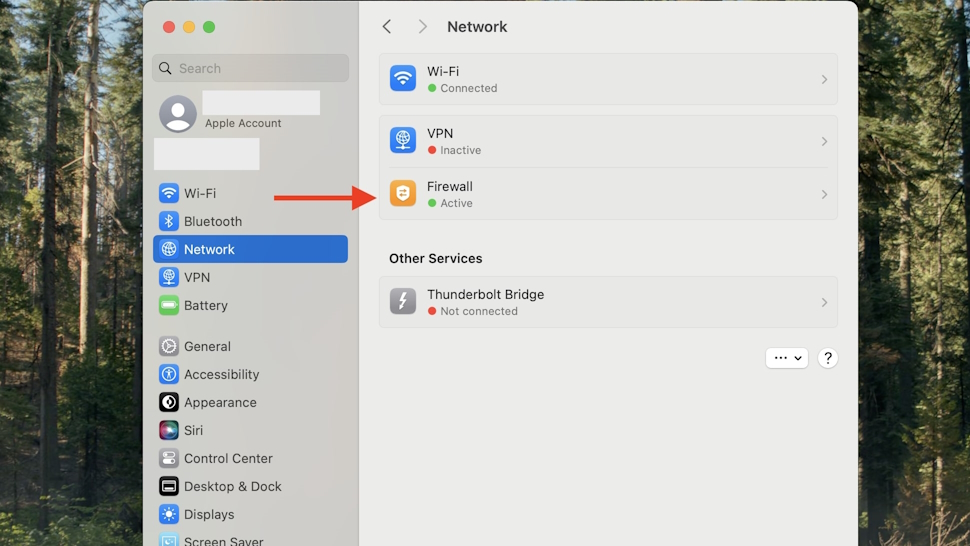Click the Wi-Fi icon in the sidebar
The height and width of the screenshot is (546, 970).
click(168, 193)
